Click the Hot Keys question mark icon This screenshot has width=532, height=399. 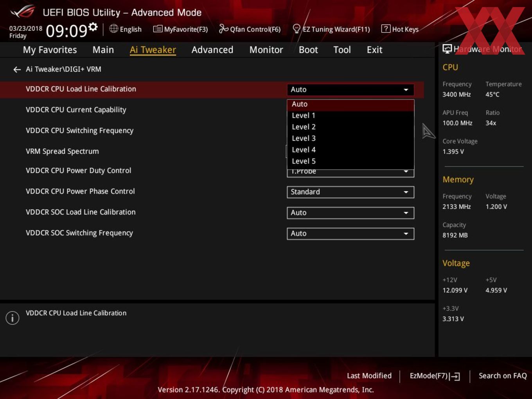pyautogui.click(x=386, y=29)
